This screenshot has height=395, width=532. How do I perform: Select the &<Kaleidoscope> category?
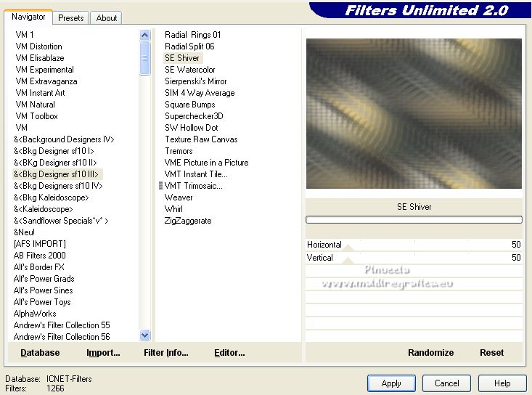[43, 209]
